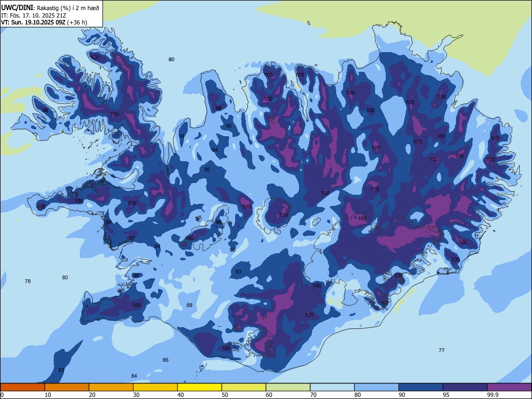532x399 pixels.
Task: Click the light green 60–70 legend swatch
Action: click(x=288, y=387)
